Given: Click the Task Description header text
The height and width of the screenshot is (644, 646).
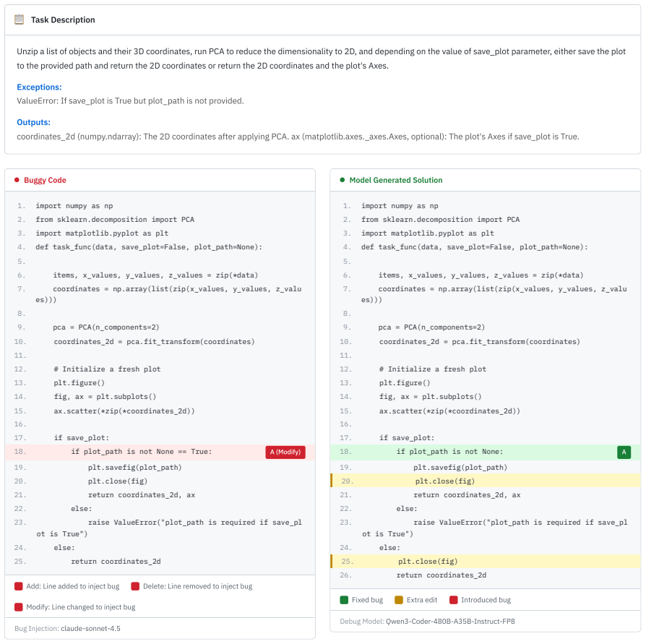Looking at the screenshot, I should [x=63, y=20].
